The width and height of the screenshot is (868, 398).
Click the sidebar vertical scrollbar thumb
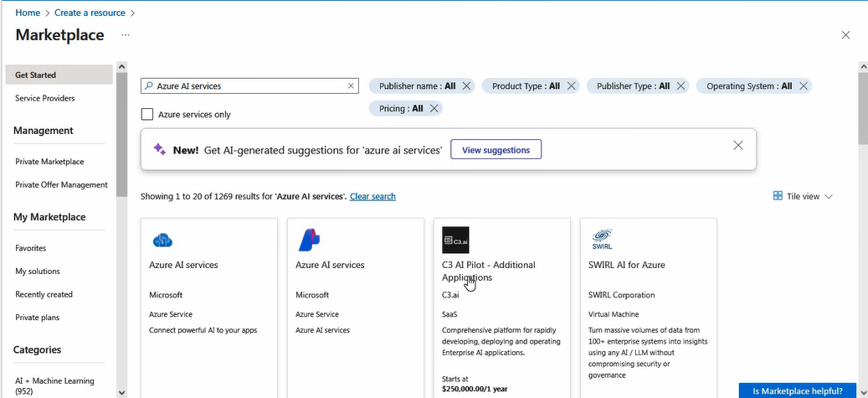click(x=121, y=135)
